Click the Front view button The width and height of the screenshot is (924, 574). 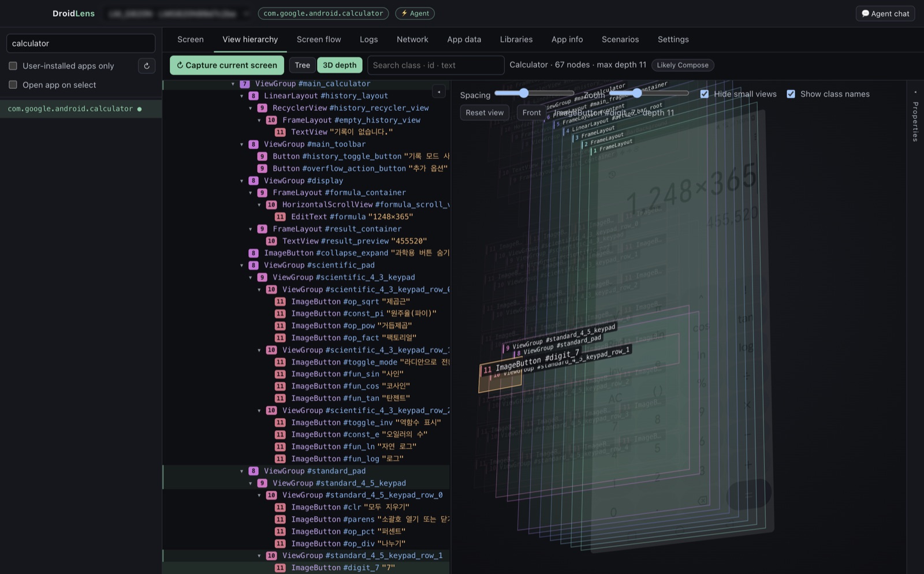click(x=532, y=113)
